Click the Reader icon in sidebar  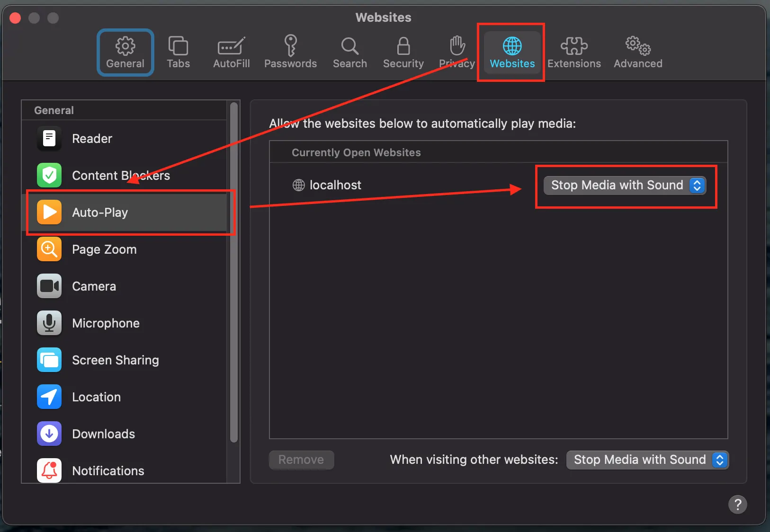tap(49, 139)
